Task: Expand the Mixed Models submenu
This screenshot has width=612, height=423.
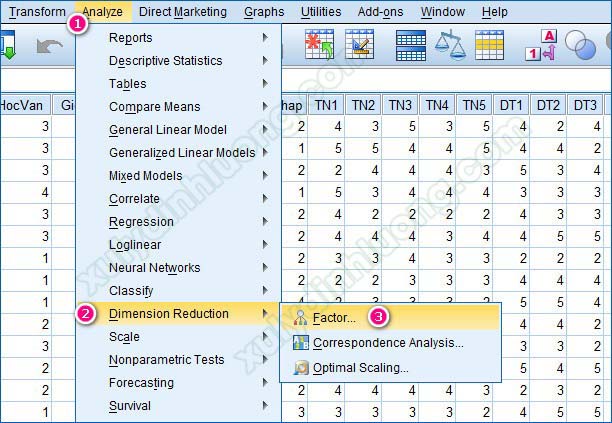Action: click(178, 176)
